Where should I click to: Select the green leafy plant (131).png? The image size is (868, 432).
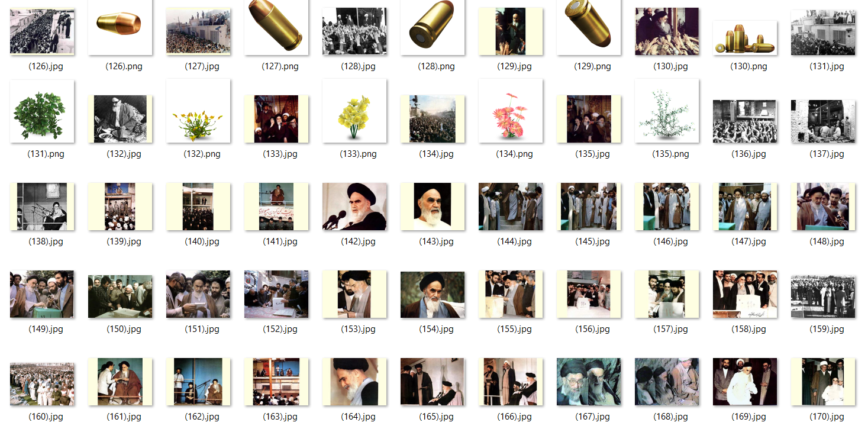click(42, 111)
